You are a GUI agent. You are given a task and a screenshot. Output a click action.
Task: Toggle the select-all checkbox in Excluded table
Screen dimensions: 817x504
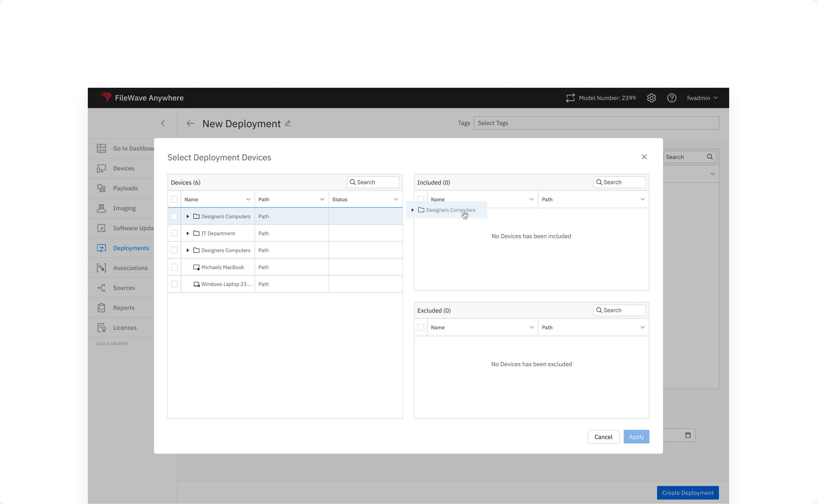click(x=421, y=327)
